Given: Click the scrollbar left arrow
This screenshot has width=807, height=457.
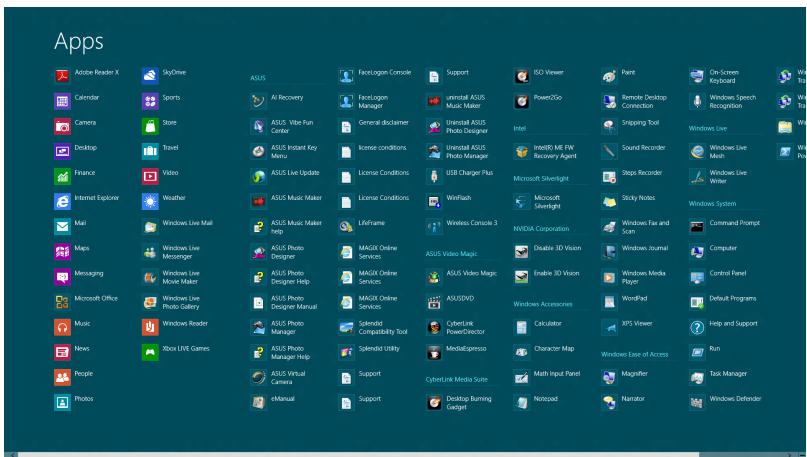Looking at the screenshot, I should coord(11,454).
